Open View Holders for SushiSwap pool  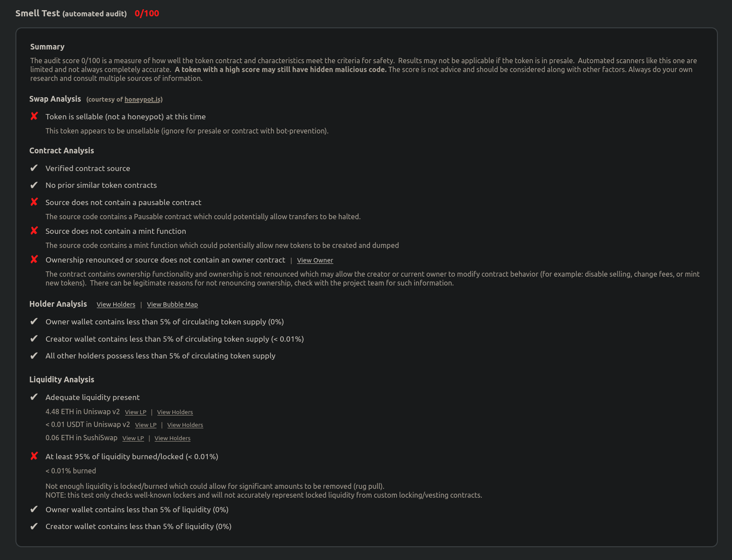[x=172, y=438]
